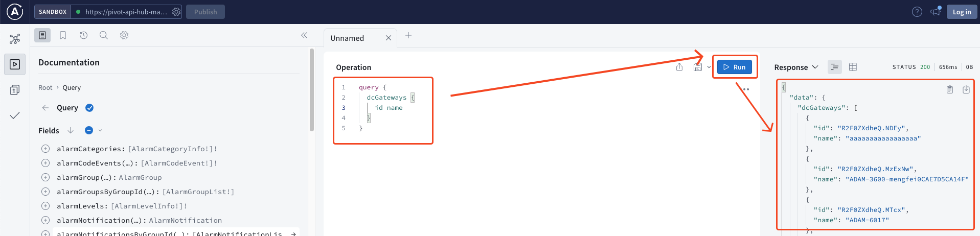Go to Root in breadcrumb
This screenshot has width=980, height=236.
click(45, 88)
